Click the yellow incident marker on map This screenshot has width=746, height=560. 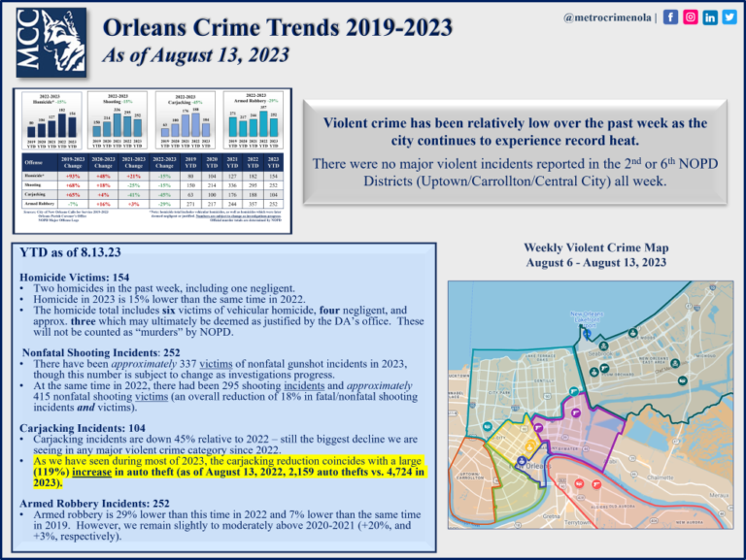[528, 445]
